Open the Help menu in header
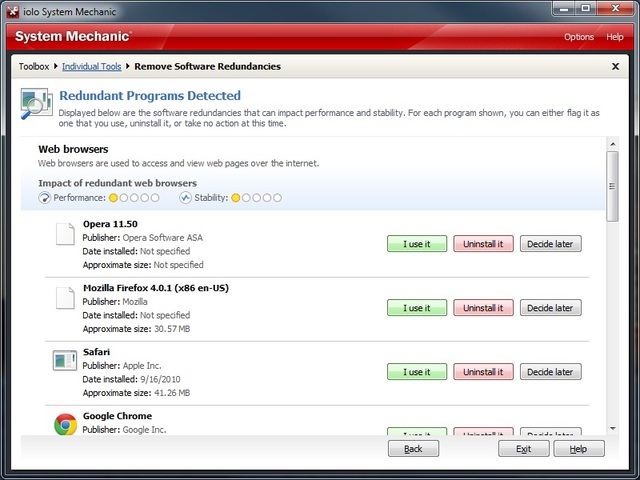640x480 pixels. [615, 37]
